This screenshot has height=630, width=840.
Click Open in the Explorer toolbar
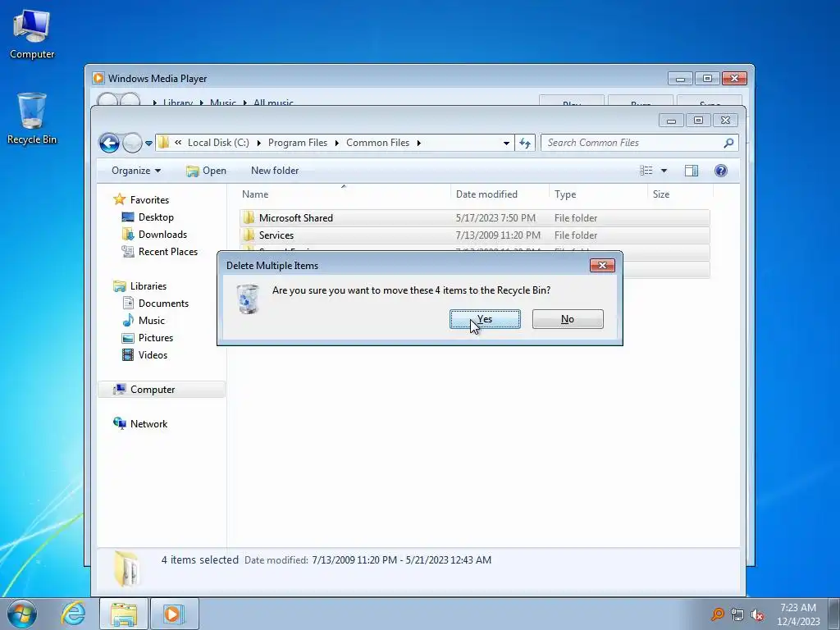click(x=206, y=171)
